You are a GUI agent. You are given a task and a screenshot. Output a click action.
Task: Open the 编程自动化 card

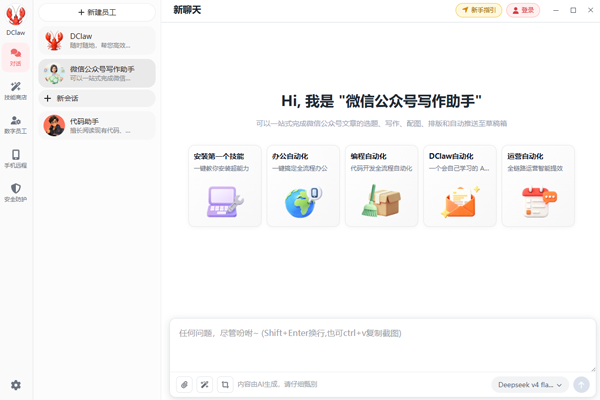click(382, 186)
